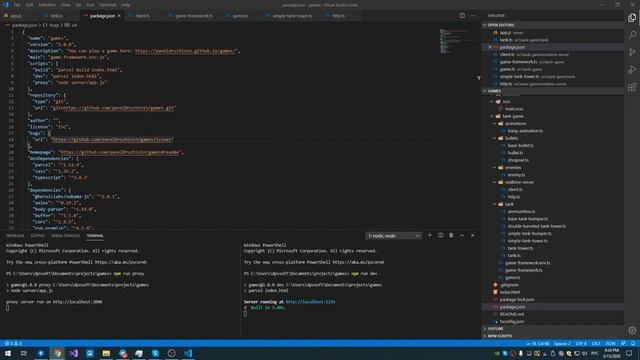Viewport: 640px width, 360px height.
Task: Click UTF-8 encoding in status bar
Action: click(x=581, y=344)
